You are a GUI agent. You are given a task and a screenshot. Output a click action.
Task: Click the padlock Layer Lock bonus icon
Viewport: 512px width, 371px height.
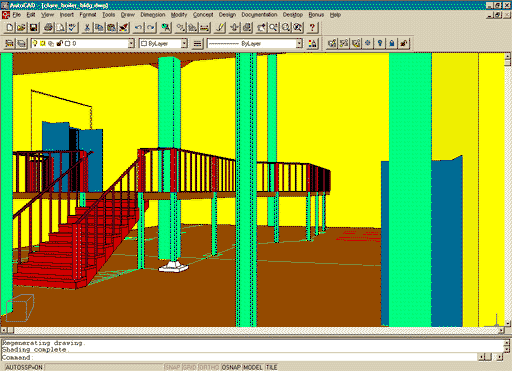(392, 43)
